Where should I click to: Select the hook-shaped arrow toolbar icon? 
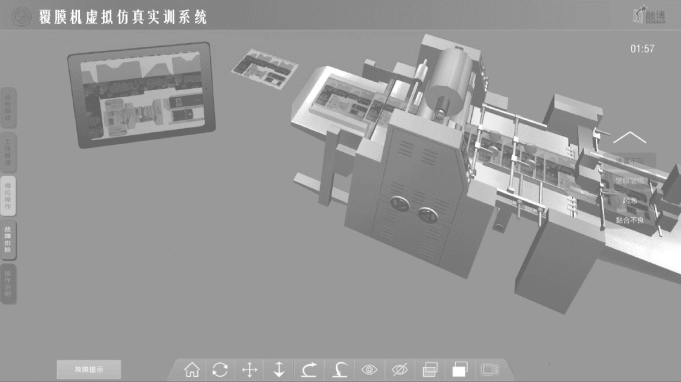[x=339, y=370]
